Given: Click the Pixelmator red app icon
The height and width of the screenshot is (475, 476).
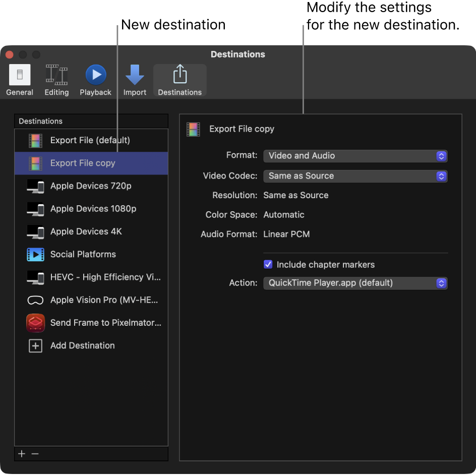Looking at the screenshot, I should point(35,323).
